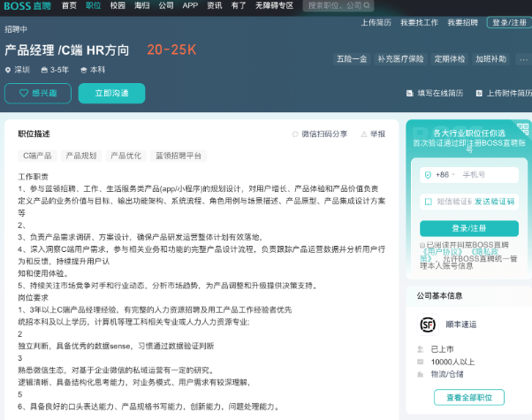Viewport: 532px width, 420px height.
Task: Open the 无障碍专区 nav item
Action: (274, 5)
